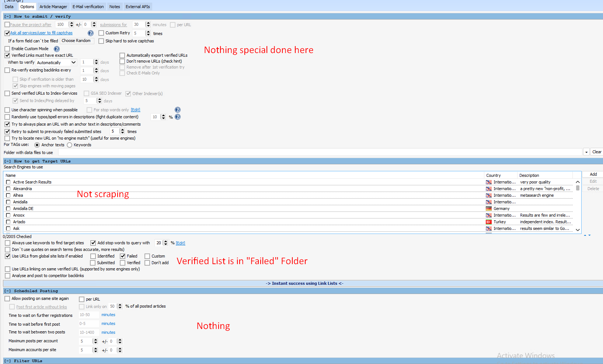Click the submissions for link
Viewport: 603px width, 364px height.
[x=113, y=25]
